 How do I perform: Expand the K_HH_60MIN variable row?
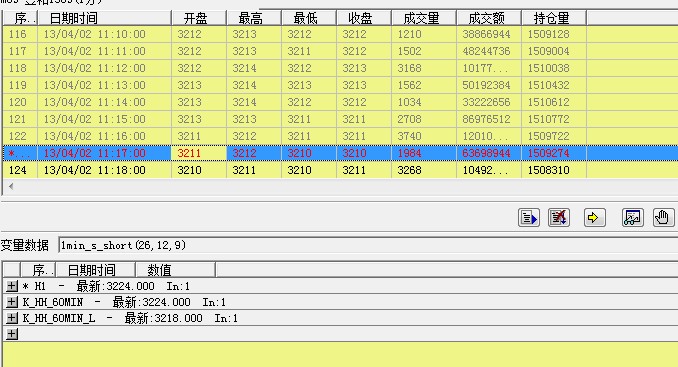coord(12,302)
